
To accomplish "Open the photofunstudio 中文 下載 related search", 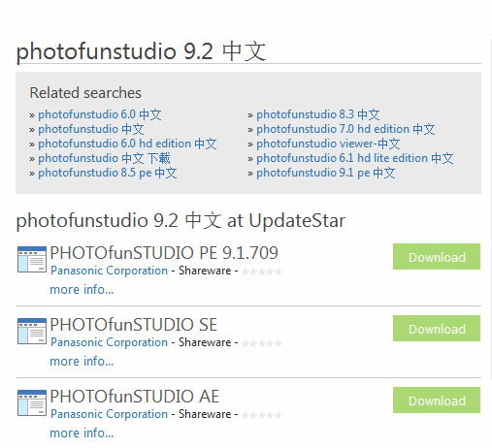I will (104, 158).
